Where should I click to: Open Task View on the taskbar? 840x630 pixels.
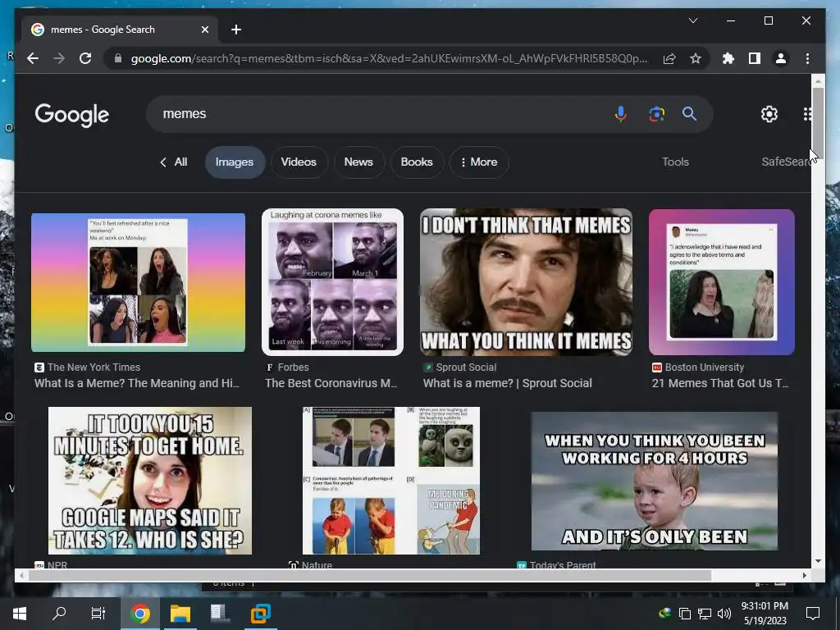[98, 614]
